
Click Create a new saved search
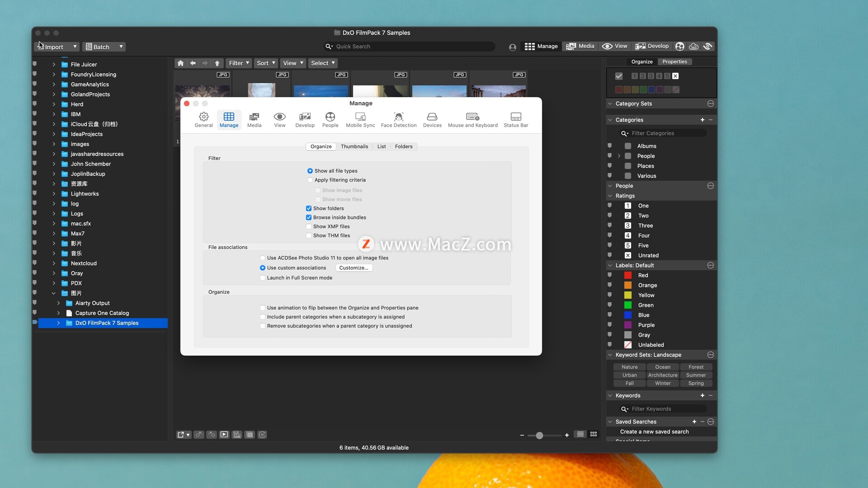coord(654,432)
